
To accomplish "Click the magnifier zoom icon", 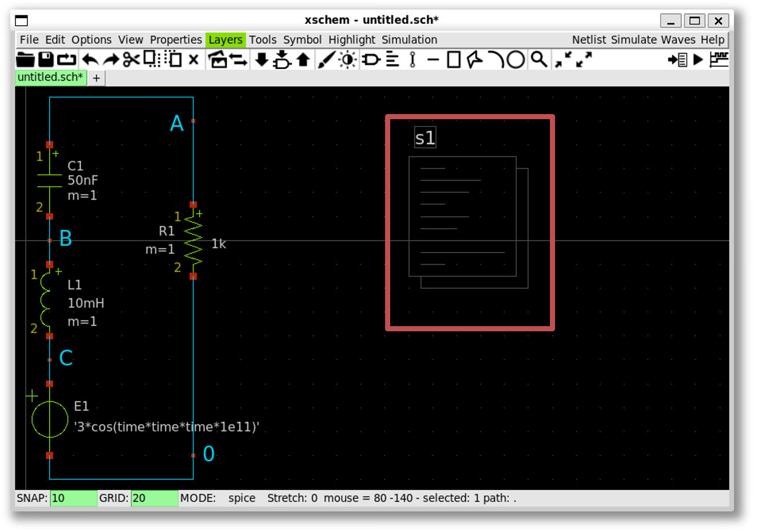I will click(539, 59).
